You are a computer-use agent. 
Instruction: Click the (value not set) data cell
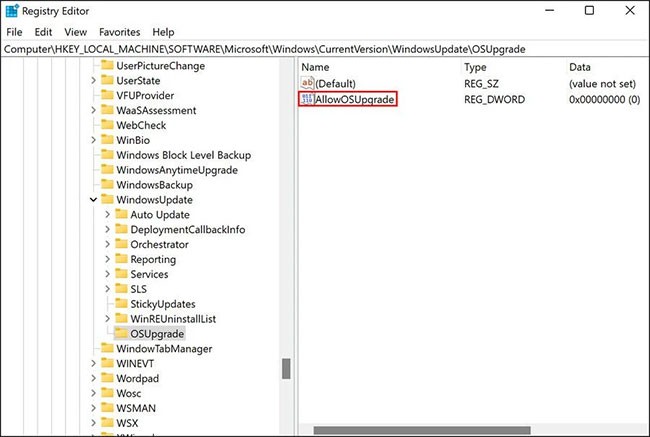(x=602, y=83)
